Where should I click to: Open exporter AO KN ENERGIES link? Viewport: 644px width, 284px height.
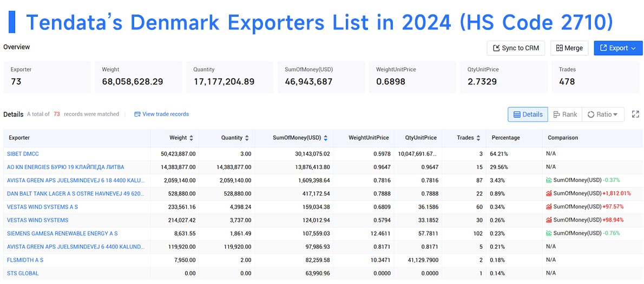65,167
